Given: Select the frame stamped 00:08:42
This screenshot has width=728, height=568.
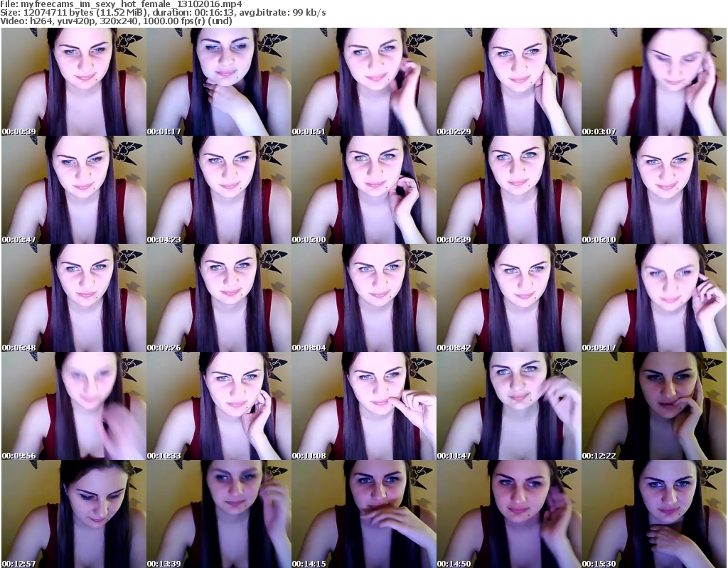Looking at the screenshot, I should (x=509, y=298).
